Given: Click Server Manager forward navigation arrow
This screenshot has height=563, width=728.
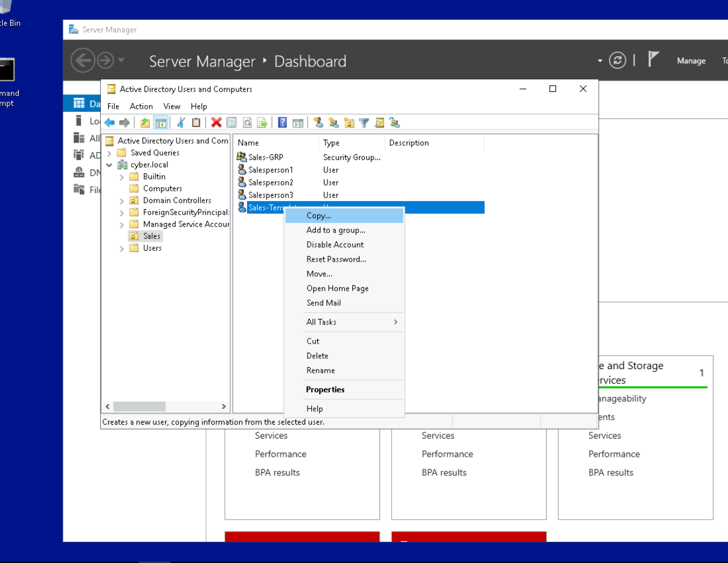Looking at the screenshot, I should (x=105, y=60).
